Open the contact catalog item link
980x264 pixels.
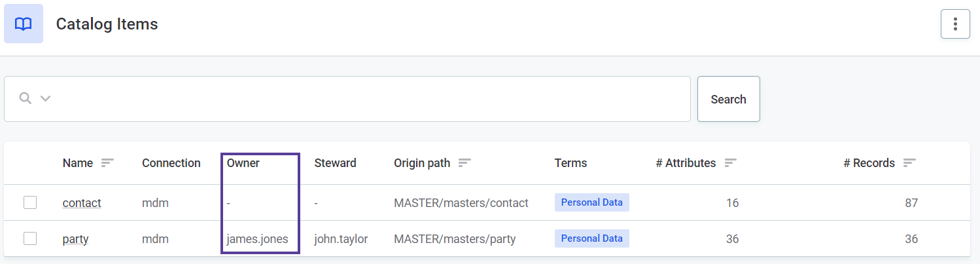click(x=82, y=203)
